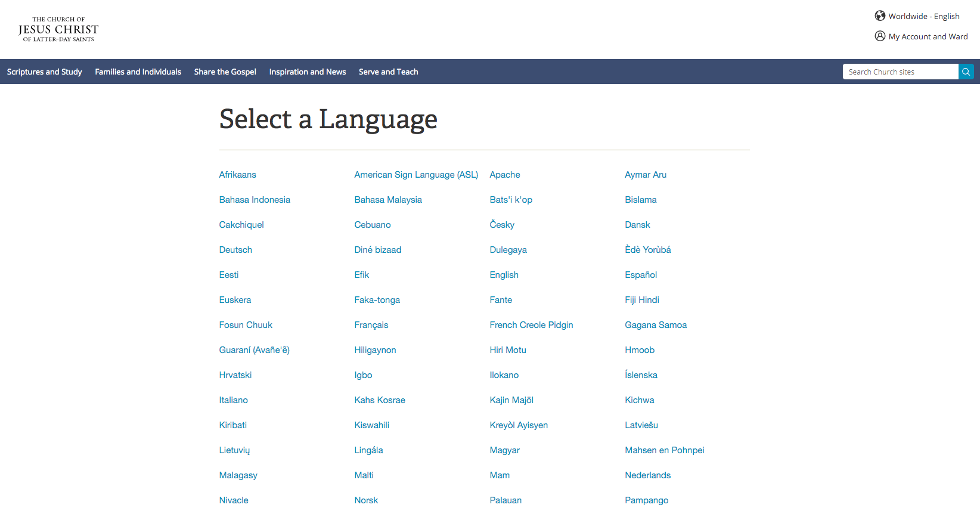Select Nederlands language
This screenshot has height=520, width=980.
click(x=648, y=475)
